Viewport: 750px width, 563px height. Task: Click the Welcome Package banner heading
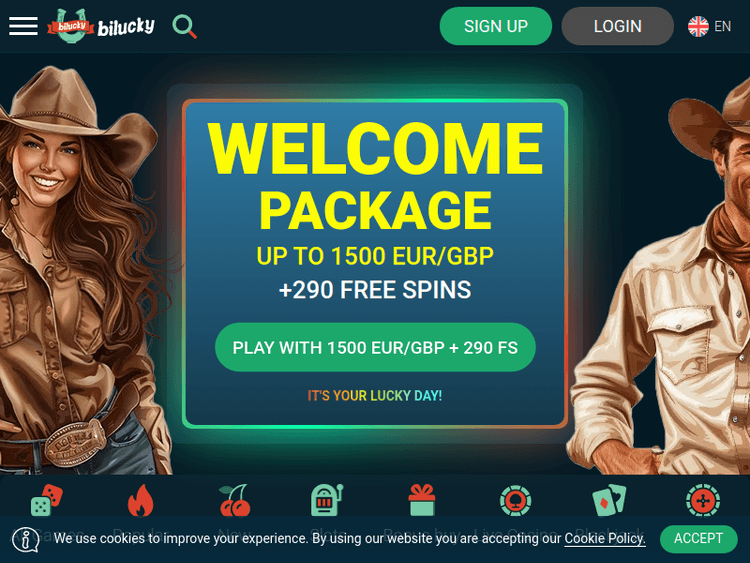(375, 177)
